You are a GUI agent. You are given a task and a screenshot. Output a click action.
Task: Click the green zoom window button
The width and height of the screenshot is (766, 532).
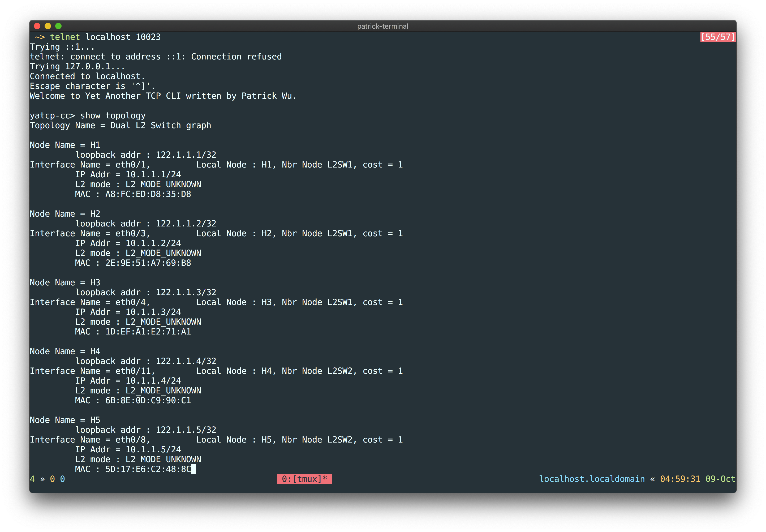pos(58,26)
